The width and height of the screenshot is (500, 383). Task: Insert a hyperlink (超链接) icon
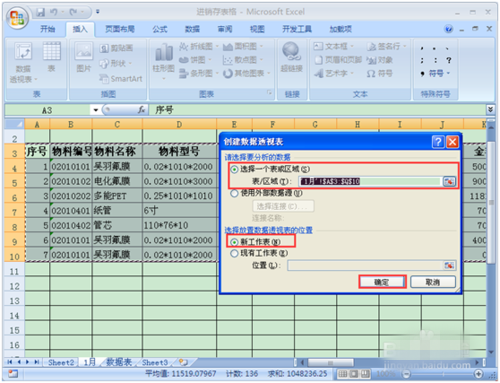(291, 57)
